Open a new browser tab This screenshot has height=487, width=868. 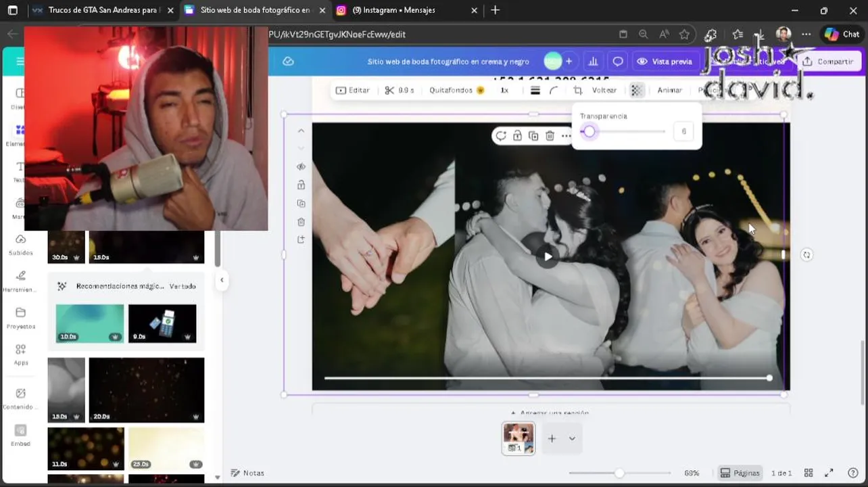(495, 10)
